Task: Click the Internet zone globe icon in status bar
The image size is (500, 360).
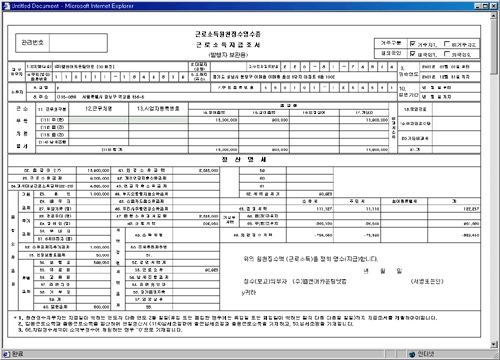Action: [x=412, y=354]
